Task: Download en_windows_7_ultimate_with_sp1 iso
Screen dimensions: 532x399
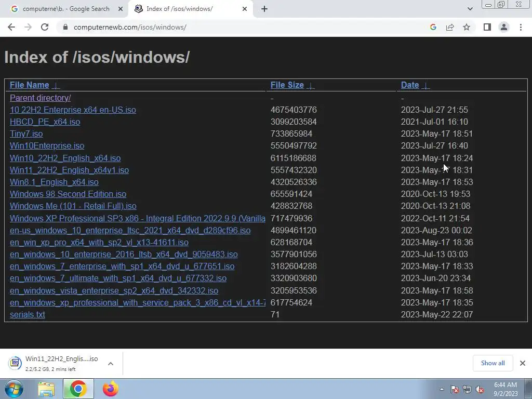Action: (118, 278)
